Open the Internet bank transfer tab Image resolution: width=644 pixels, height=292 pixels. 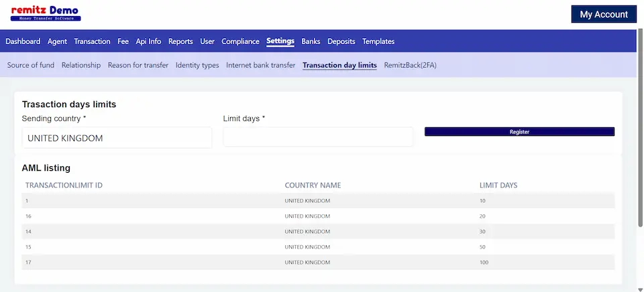pos(260,66)
